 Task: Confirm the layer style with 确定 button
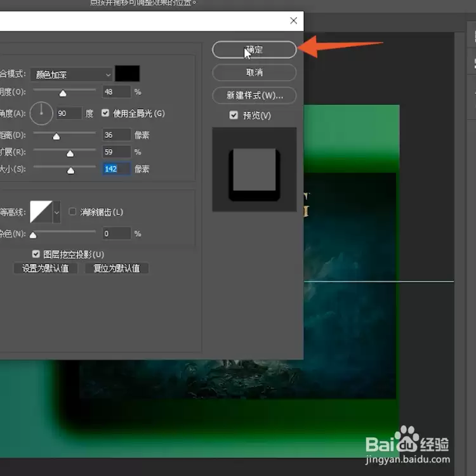coord(254,50)
